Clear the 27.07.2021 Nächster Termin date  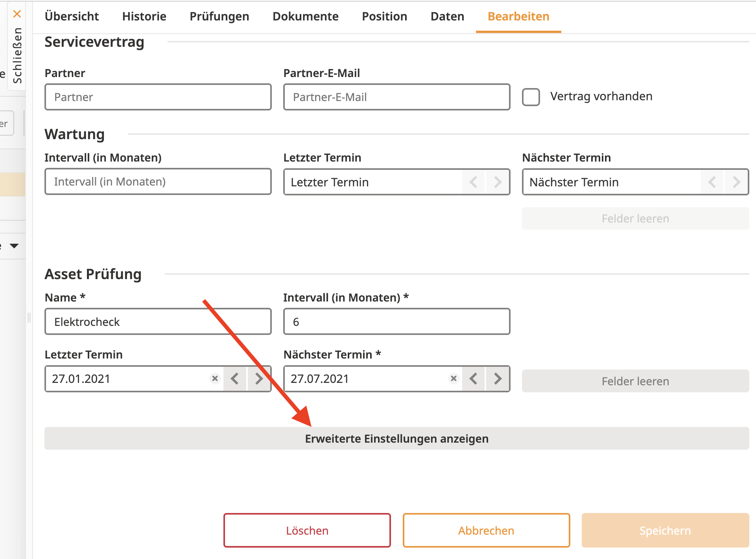pyautogui.click(x=454, y=378)
